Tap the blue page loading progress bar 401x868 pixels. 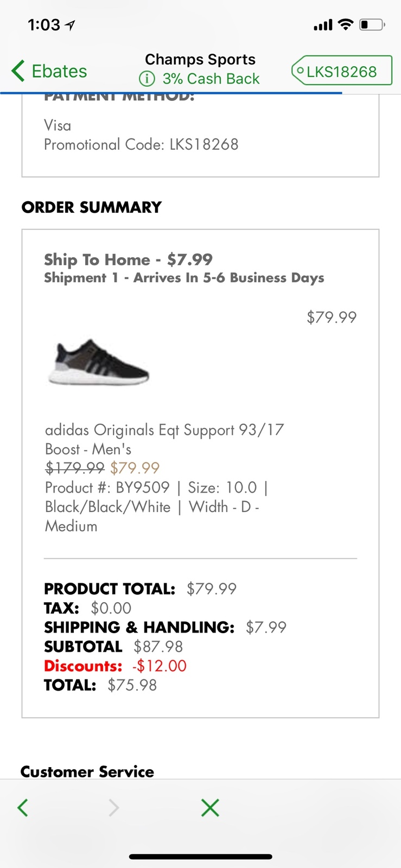coord(171,93)
